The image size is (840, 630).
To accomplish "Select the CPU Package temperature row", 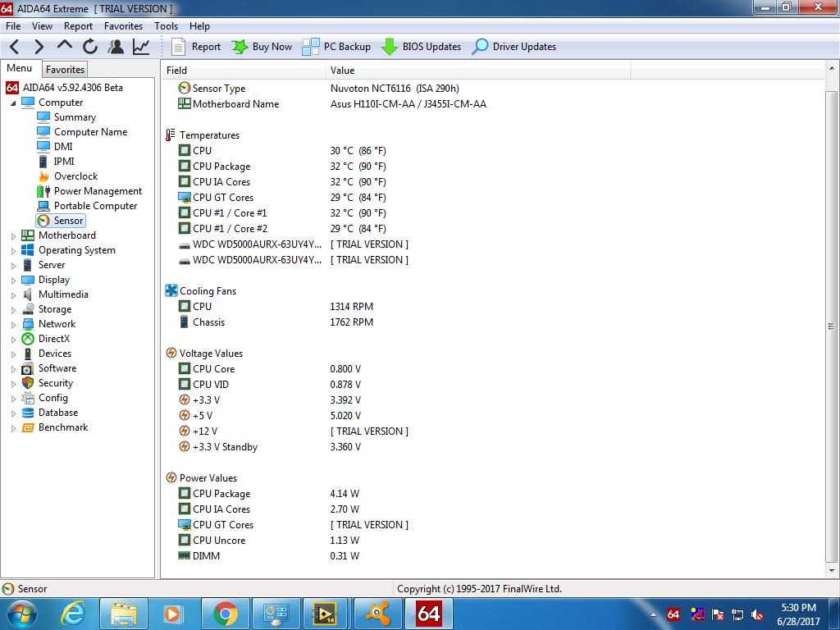I will [492, 166].
